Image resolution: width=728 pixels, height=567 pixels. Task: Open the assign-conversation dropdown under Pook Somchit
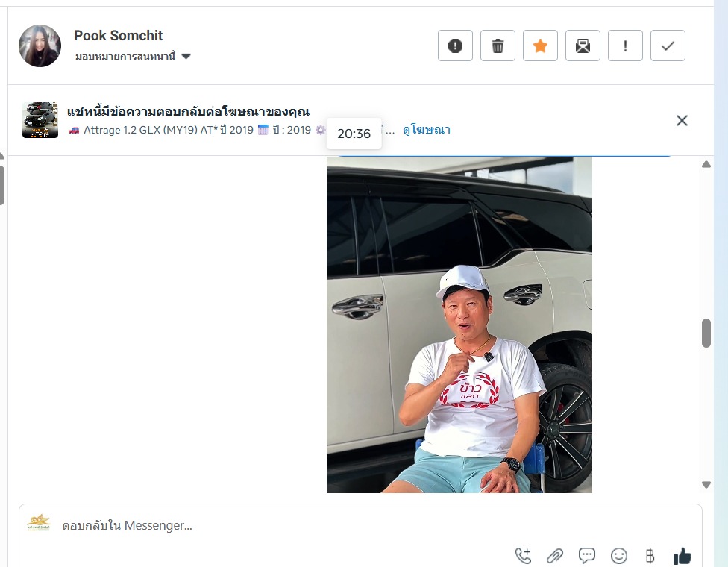[133, 57]
